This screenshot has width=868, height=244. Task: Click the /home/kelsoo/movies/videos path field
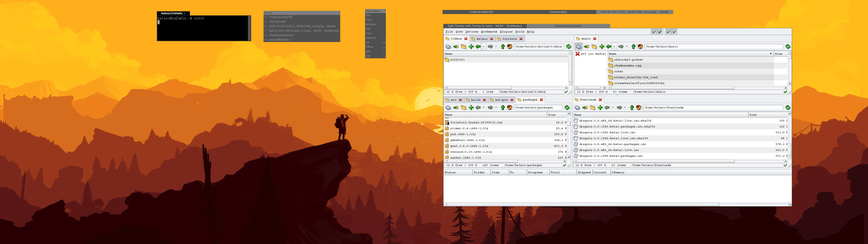pos(538,47)
